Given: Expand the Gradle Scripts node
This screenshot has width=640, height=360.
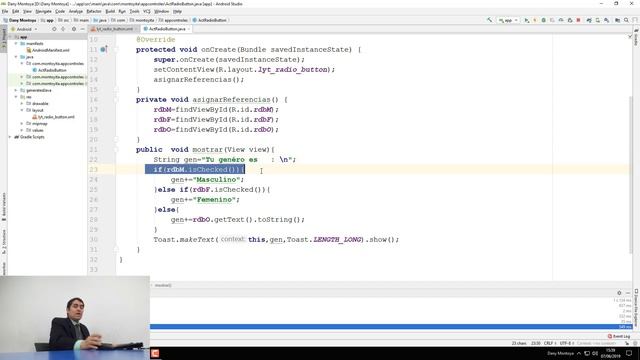Looking at the screenshot, I should [11, 137].
